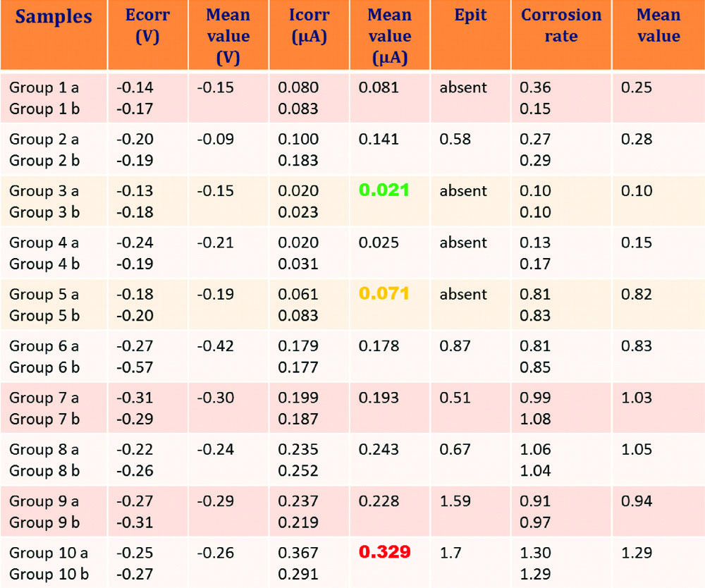
Task: Click the Mean value (V) header
Action: (228, 36)
